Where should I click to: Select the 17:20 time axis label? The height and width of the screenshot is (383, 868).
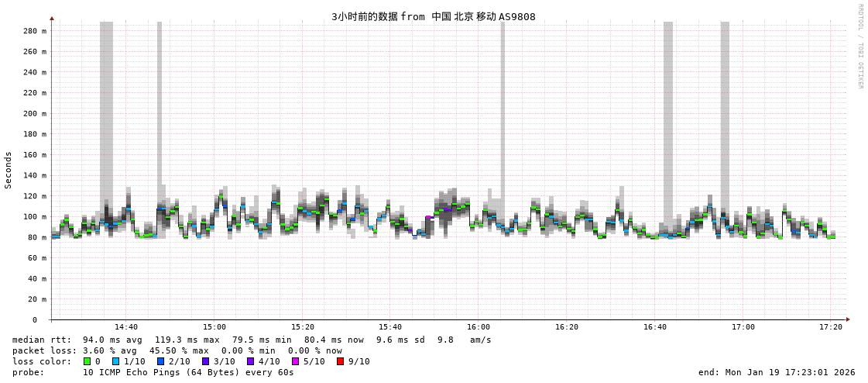(830, 327)
